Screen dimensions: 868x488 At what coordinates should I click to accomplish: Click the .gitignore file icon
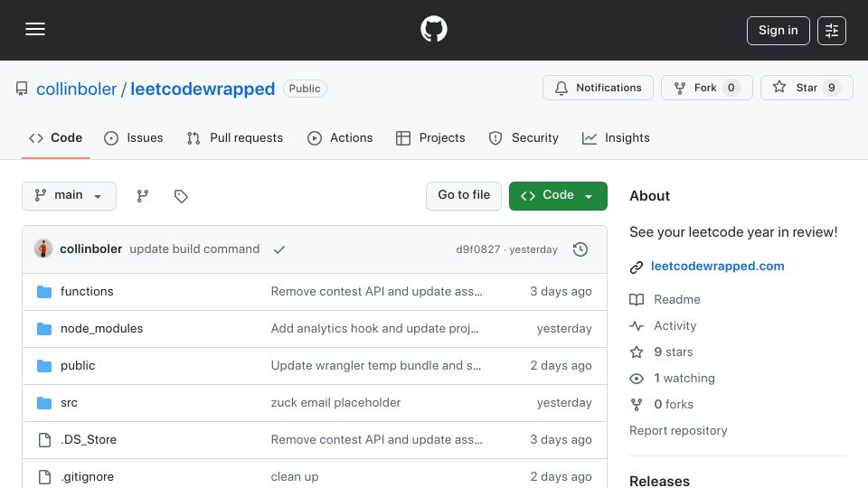click(44, 477)
